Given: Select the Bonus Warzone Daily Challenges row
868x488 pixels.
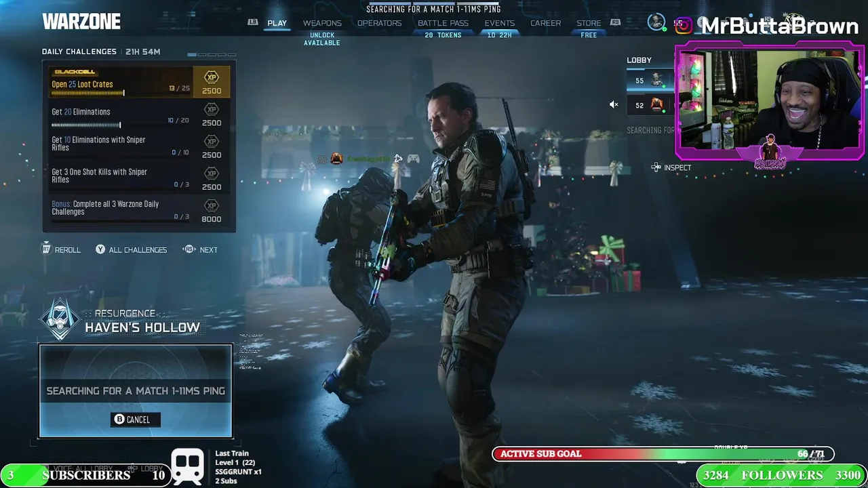Looking at the screenshot, I should pos(139,210).
